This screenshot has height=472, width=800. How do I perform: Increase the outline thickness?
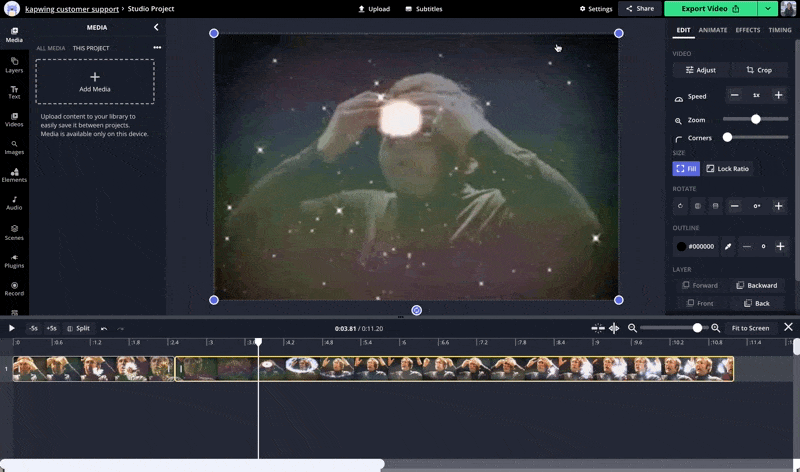pyautogui.click(x=780, y=246)
